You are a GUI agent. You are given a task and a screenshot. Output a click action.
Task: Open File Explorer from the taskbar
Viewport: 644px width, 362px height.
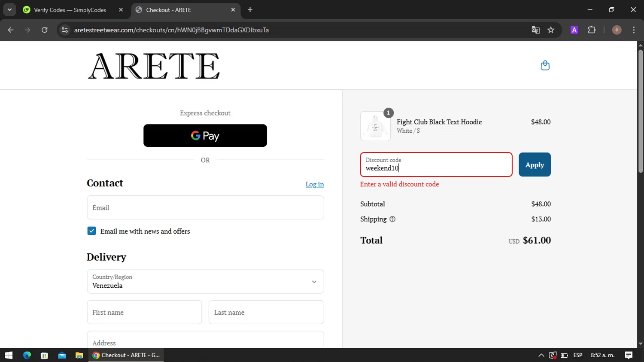(79, 355)
